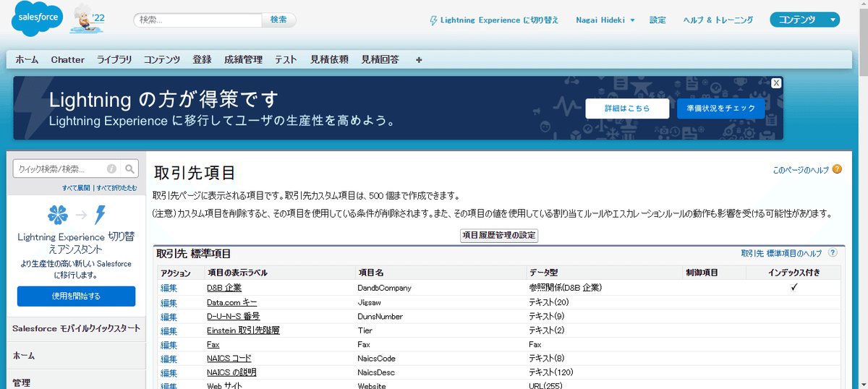Open Fax field label link
The height and width of the screenshot is (389, 868).
(213, 345)
